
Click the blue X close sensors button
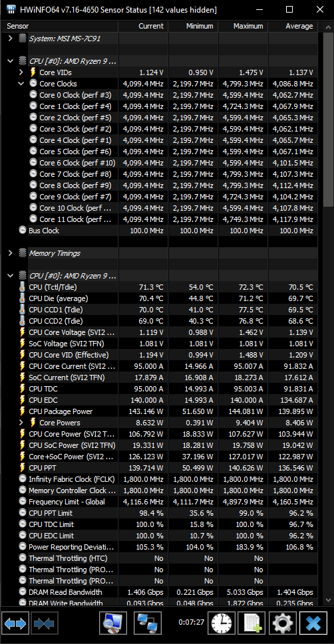[x=313, y=623]
